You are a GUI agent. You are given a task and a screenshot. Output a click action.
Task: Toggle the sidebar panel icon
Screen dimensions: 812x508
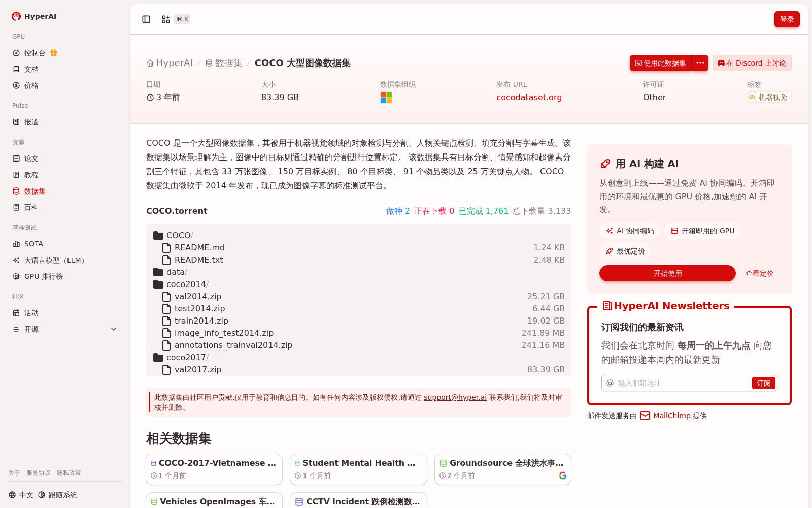point(146,19)
